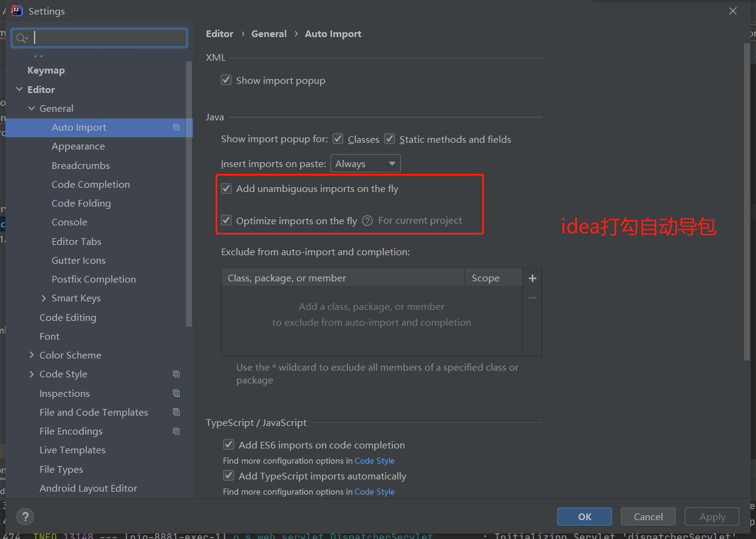
Task: Click the Apply button
Action: (x=712, y=517)
